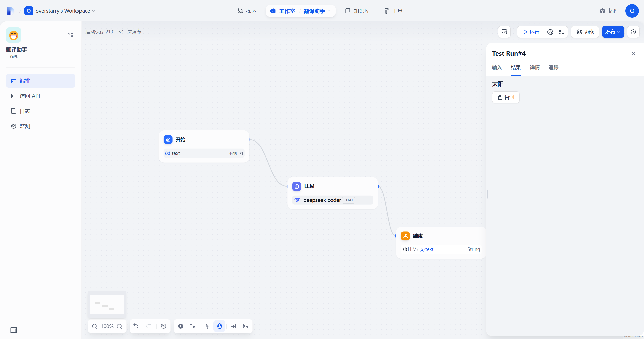Click the 结束 node orange icon
The height and width of the screenshot is (339, 644).
click(405, 236)
